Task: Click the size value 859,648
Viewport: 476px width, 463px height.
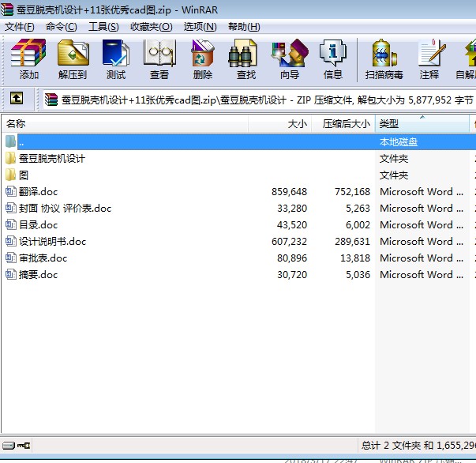Action: tap(289, 192)
